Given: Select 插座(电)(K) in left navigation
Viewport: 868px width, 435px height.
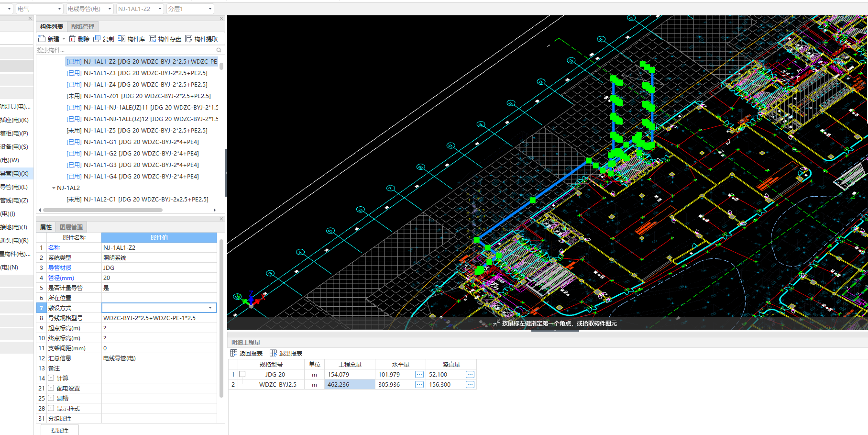Looking at the screenshot, I should pyautogui.click(x=15, y=120).
